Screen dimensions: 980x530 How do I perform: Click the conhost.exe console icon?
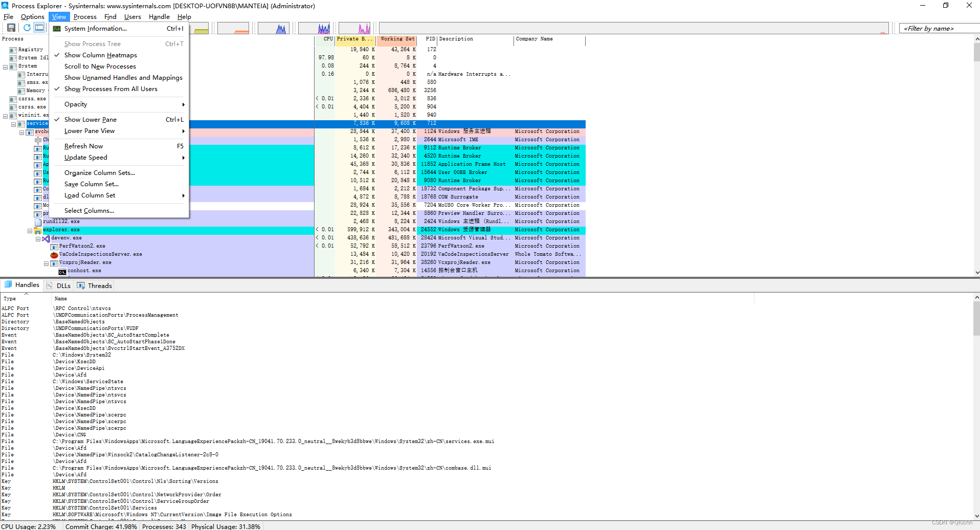63,271
